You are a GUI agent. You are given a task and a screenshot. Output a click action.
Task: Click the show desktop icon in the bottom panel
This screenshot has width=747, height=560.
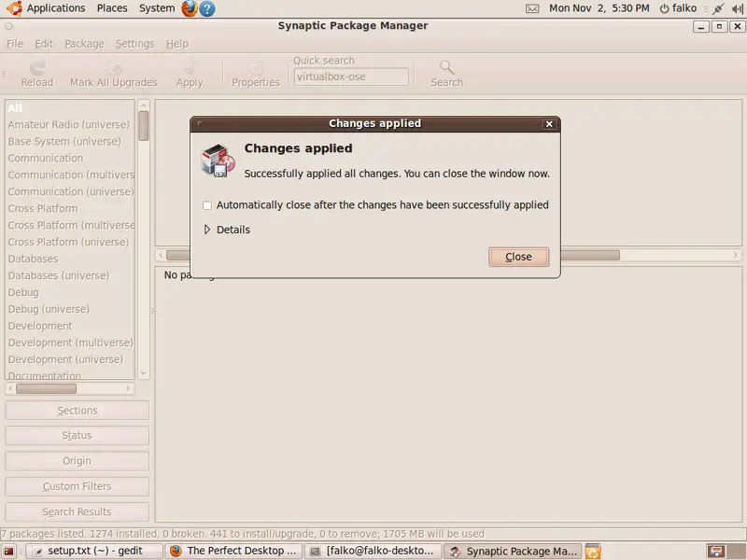(9, 552)
